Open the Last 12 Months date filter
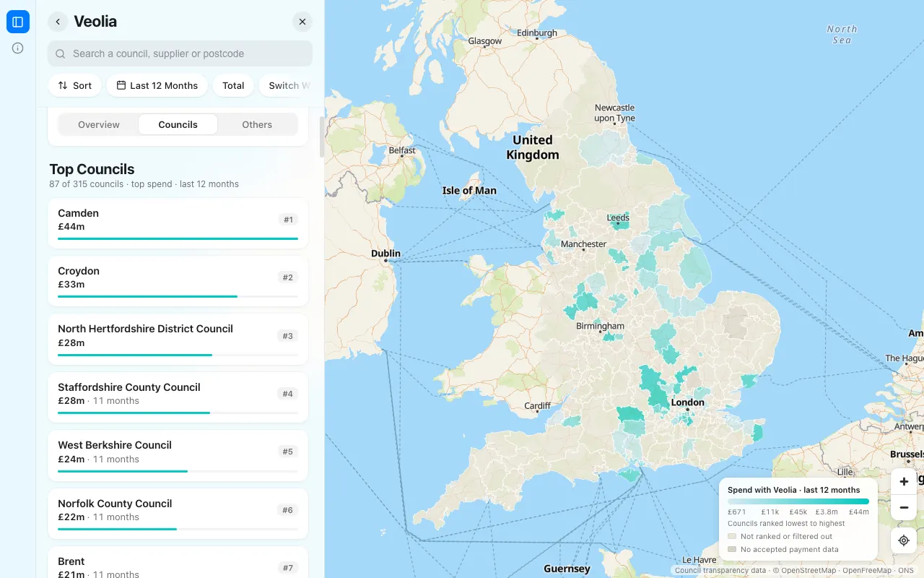This screenshot has height=578, width=924. [157, 85]
